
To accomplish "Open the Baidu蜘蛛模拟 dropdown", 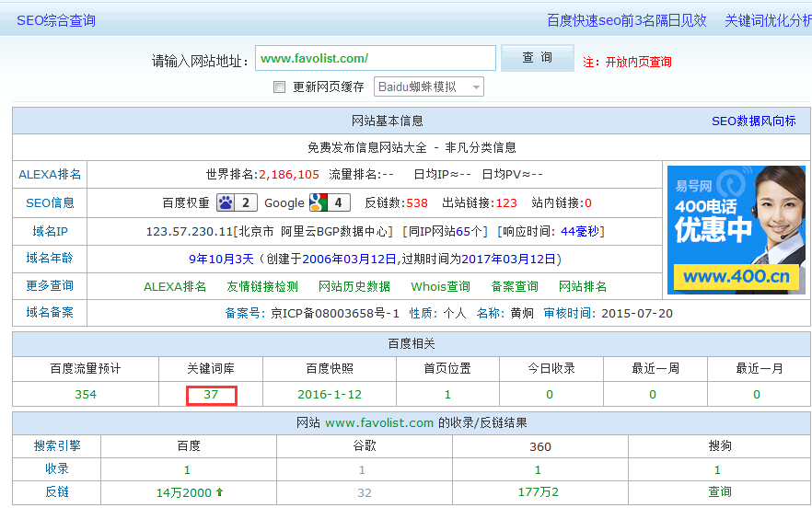I will coord(429,87).
